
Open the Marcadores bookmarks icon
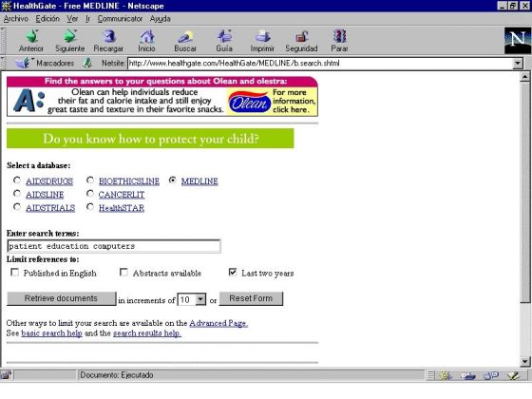click(x=23, y=63)
